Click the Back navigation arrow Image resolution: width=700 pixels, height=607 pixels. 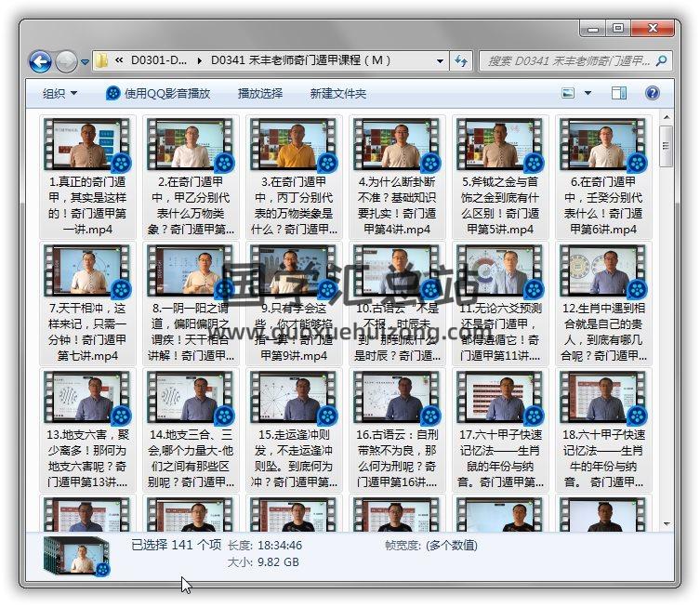tap(40, 62)
